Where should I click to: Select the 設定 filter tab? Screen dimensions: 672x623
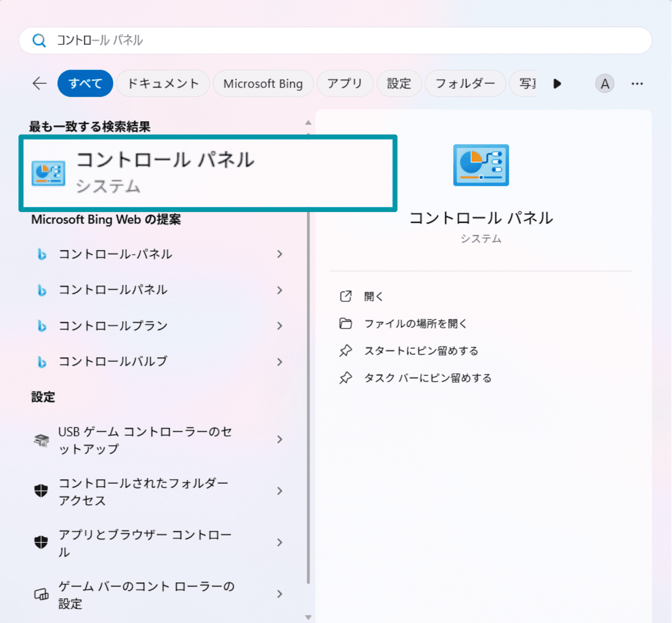point(399,83)
